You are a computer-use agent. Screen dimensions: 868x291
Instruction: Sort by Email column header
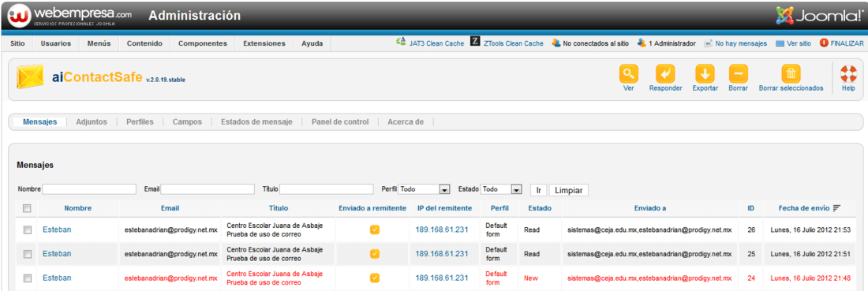(x=170, y=208)
